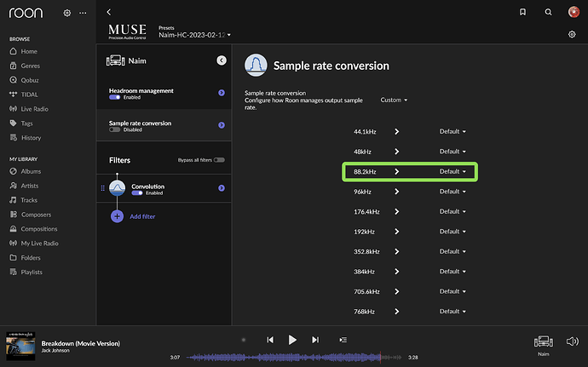Go to Home in sidebar
Viewport: 588px width, 367px height.
(23, 51)
